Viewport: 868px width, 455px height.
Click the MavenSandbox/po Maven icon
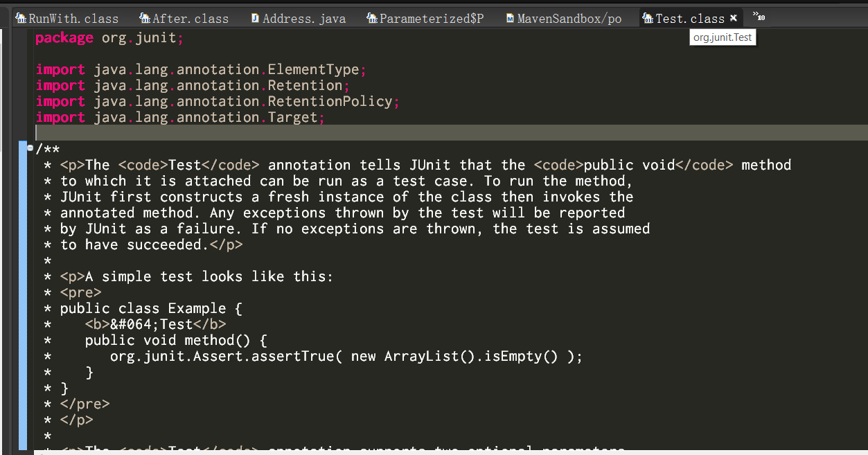point(511,18)
